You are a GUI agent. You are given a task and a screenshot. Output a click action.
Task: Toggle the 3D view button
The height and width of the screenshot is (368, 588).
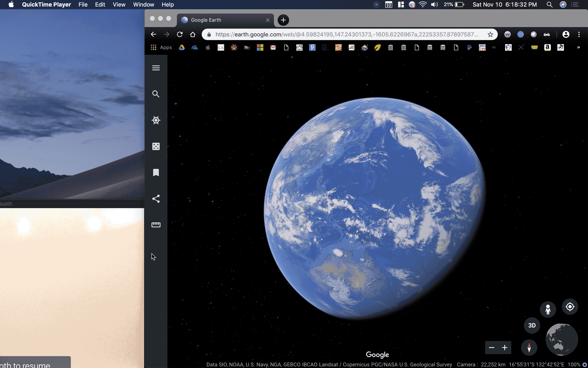point(532,325)
